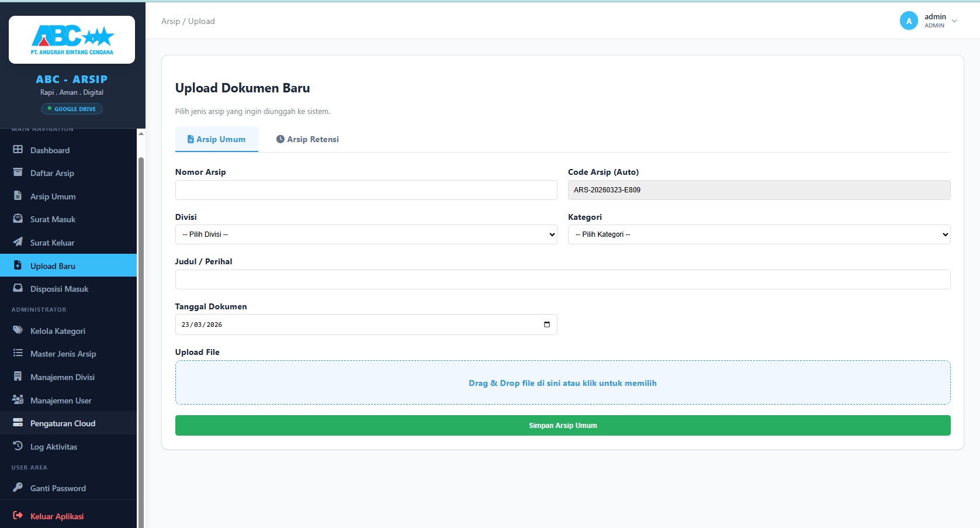Click the Kelola Kategori tags icon
Viewport: 980px width, 528px height.
point(18,330)
